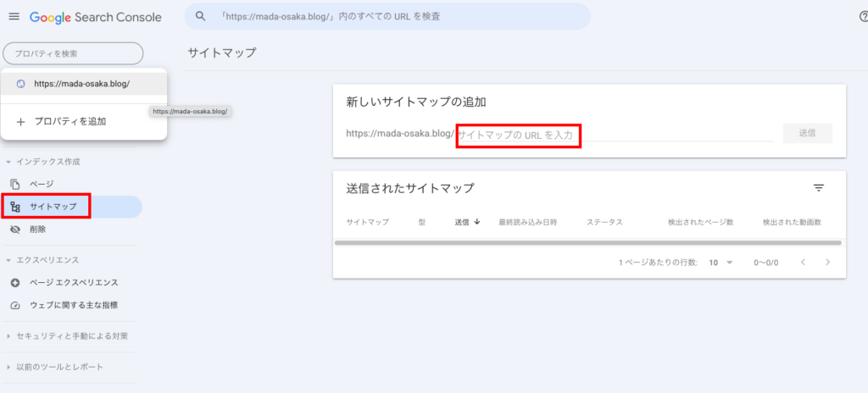868x393 pixels.
Task: Click the ページ pages icon in sidebar
Action: click(15, 184)
